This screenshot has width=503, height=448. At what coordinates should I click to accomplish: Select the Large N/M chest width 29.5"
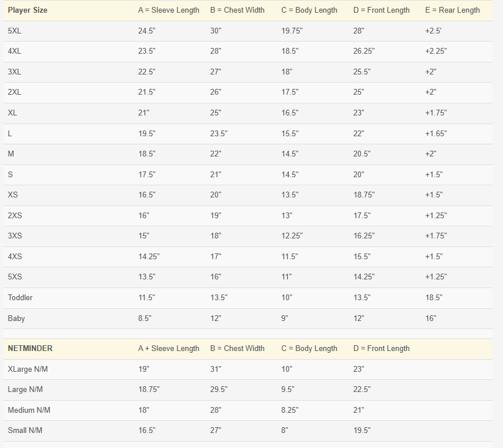pyautogui.click(x=219, y=390)
